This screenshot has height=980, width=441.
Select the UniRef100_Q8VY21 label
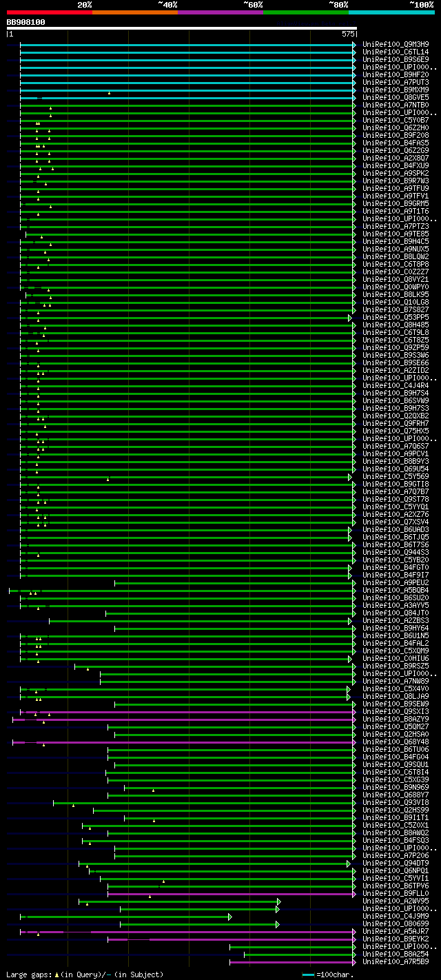(396, 280)
